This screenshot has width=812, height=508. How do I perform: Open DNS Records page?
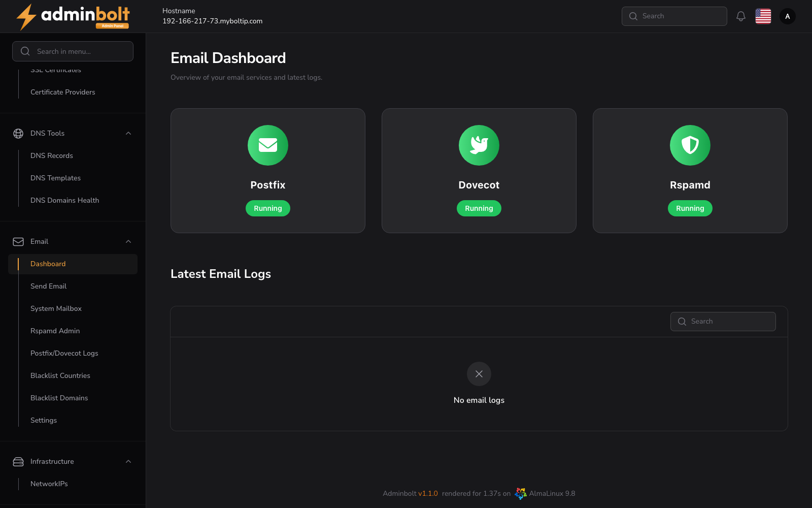coord(73,155)
